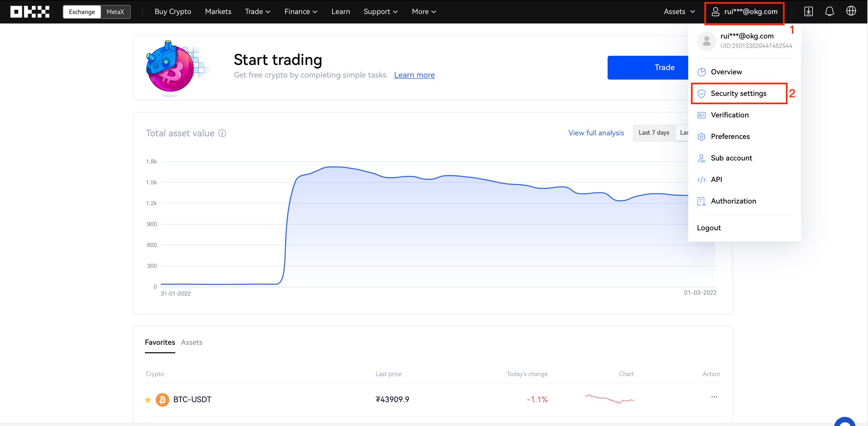Select API in the account menu
Viewport: 868px width, 426px height.
pos(744,180)
